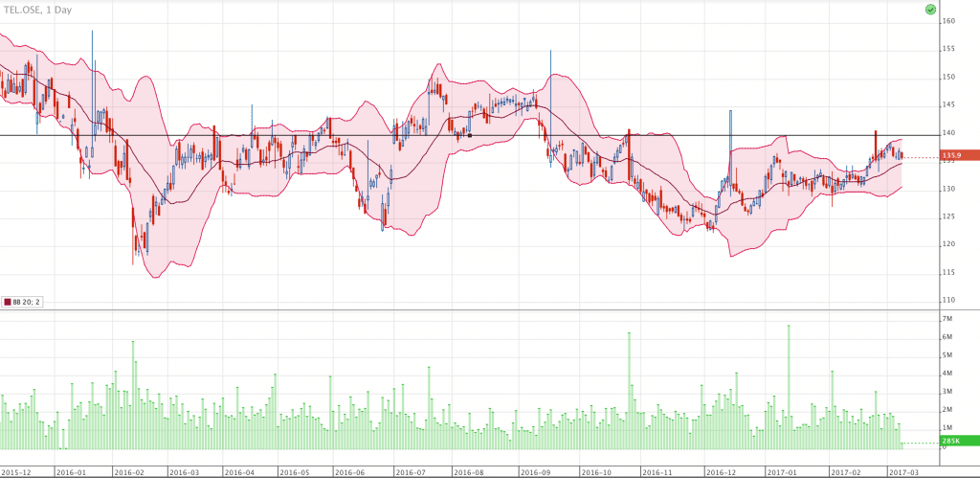Click the dark red BB legend swatch
The image size is (980, 478).
[9, 301]
